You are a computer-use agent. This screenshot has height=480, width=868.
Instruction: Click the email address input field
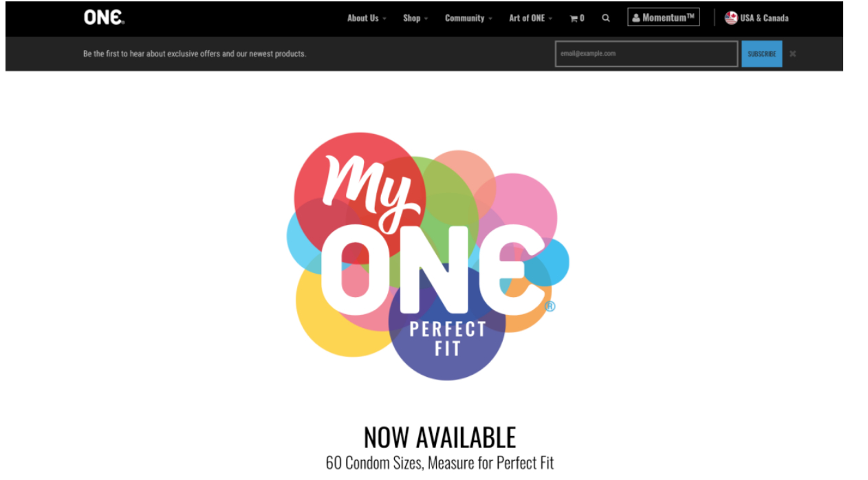[x=647, y=54]
